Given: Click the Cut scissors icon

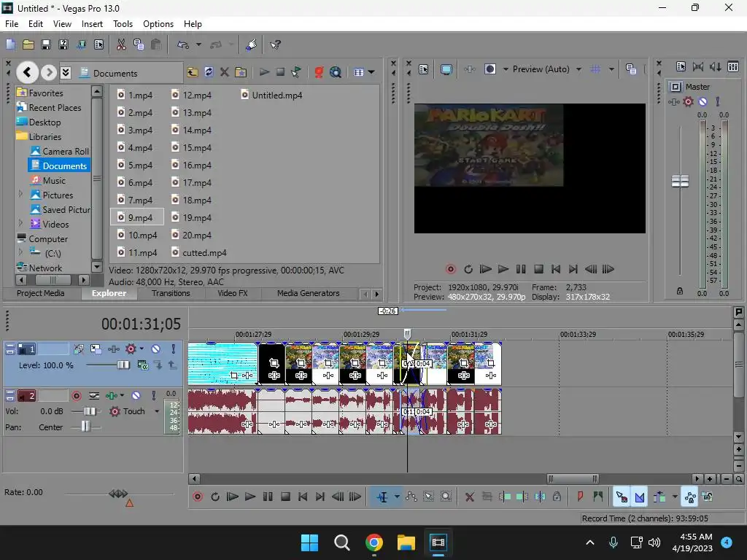Looking at the screenshot, I should tap(121, 44).
